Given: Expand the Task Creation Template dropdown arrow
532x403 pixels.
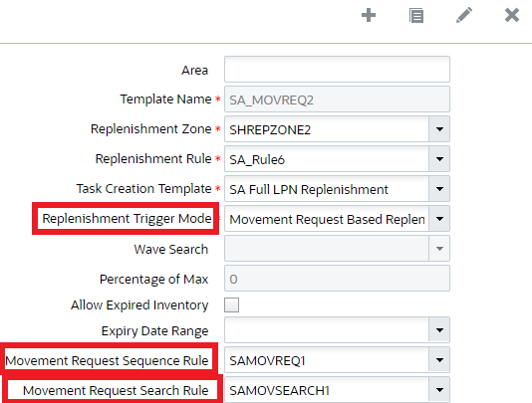Looking at the screenshot, I should point(439,189).
